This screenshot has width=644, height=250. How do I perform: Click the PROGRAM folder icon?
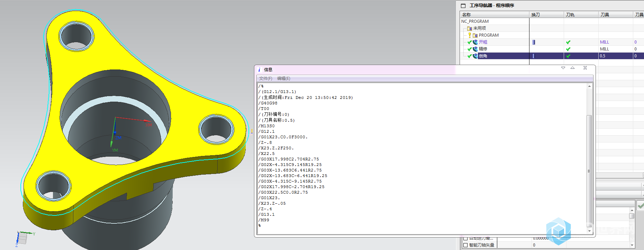[x=475, y=35]
